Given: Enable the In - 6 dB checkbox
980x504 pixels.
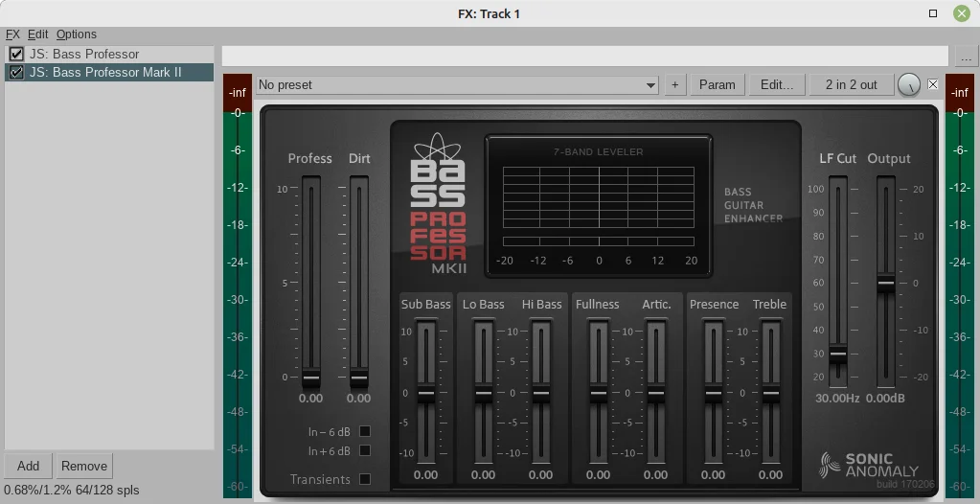Looking at the screenshot, I should point(365,431).
